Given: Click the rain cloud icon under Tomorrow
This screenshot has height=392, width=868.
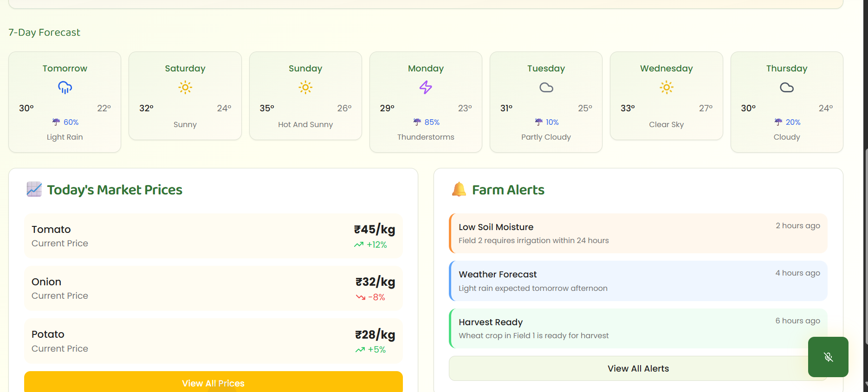Looking at the screenshot, I should coord(65,87).
